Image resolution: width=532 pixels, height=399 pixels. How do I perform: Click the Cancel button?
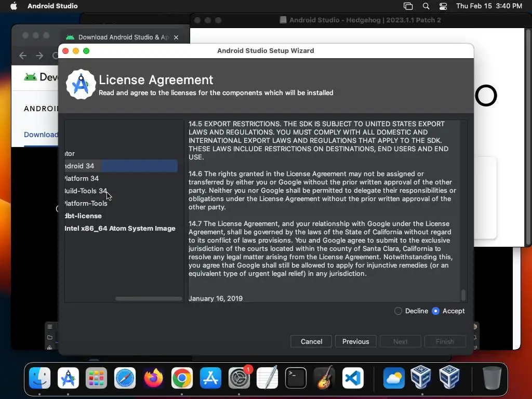(311, 341)
